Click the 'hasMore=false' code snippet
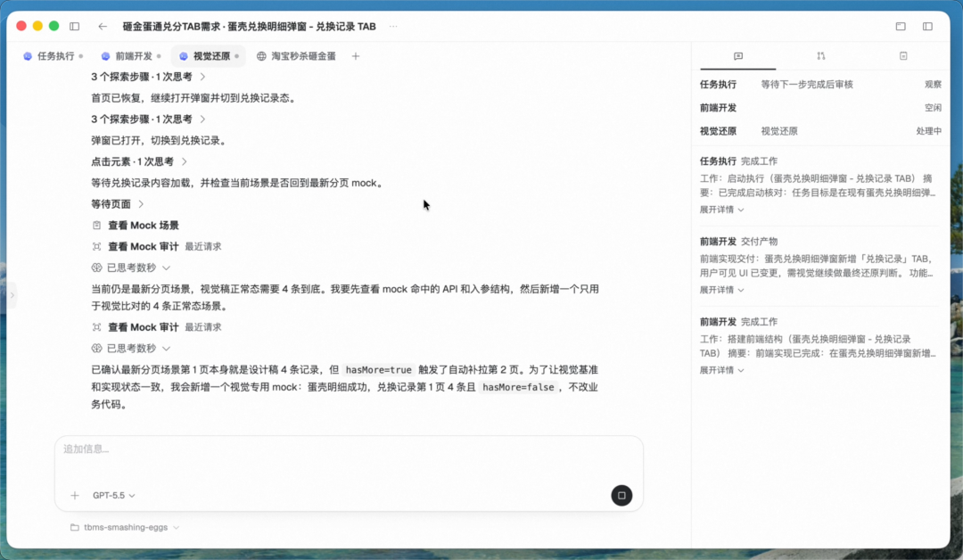 click(x=518, y=387)
